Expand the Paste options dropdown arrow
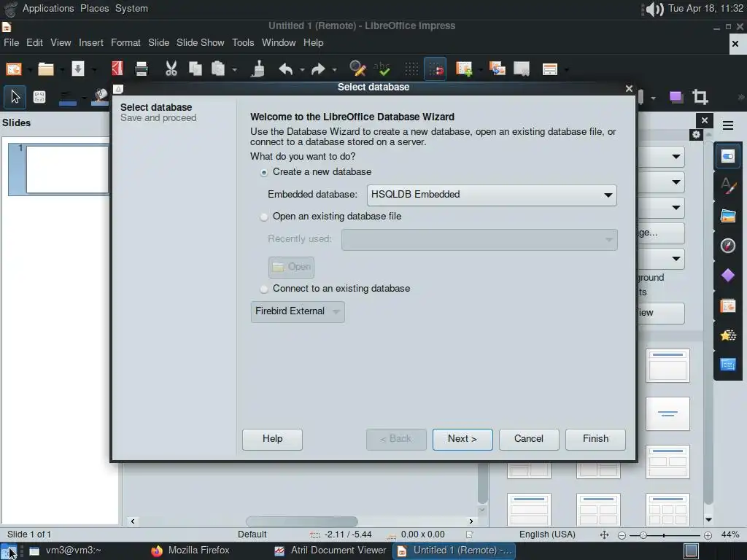747x560 pixels. pyautogui.click(x=234, y=69)
